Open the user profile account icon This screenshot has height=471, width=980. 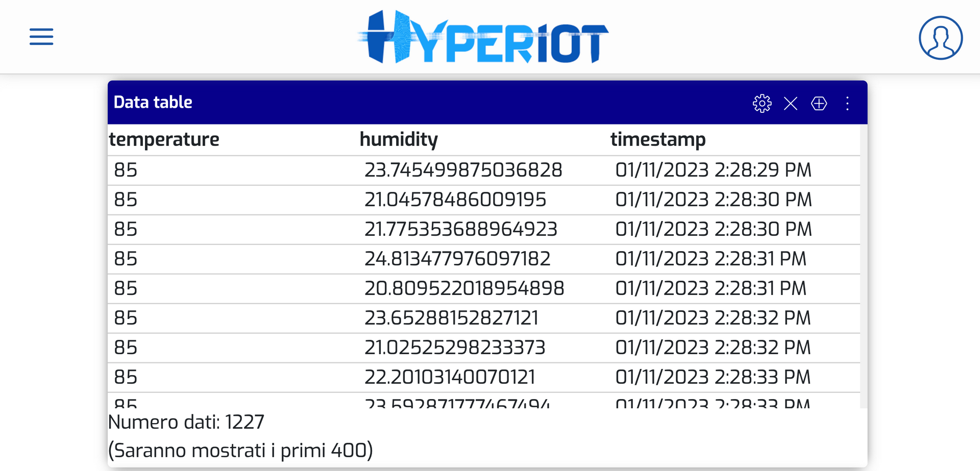[x=940, y=38]
